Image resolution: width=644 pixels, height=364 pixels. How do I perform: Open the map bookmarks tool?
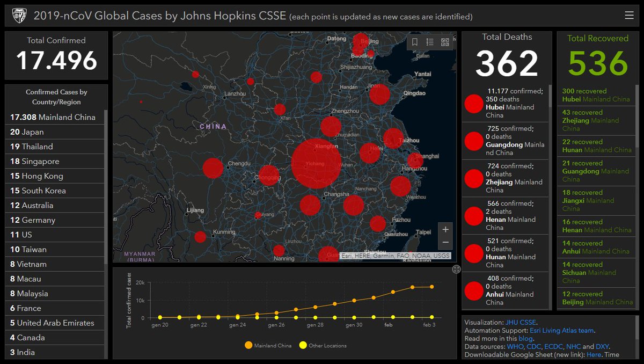coord(415,42)
